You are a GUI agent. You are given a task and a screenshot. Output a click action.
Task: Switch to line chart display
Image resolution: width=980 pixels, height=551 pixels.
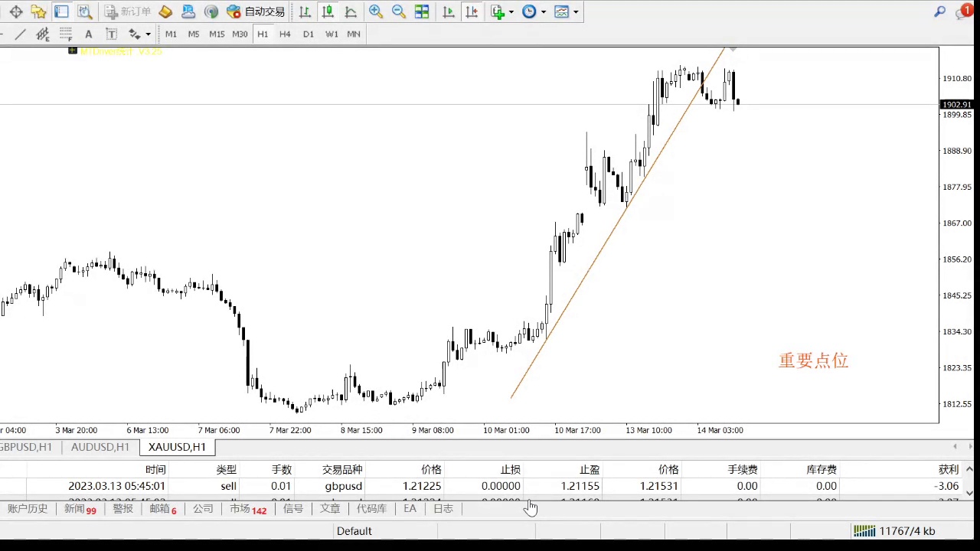click(x=351, y=11)
